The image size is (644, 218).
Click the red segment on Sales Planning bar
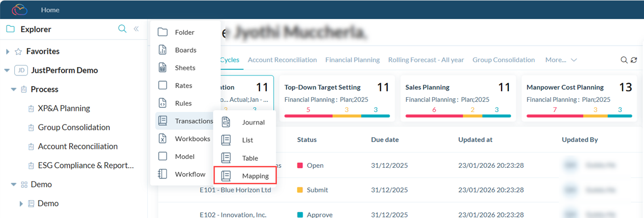coord(434,116)
